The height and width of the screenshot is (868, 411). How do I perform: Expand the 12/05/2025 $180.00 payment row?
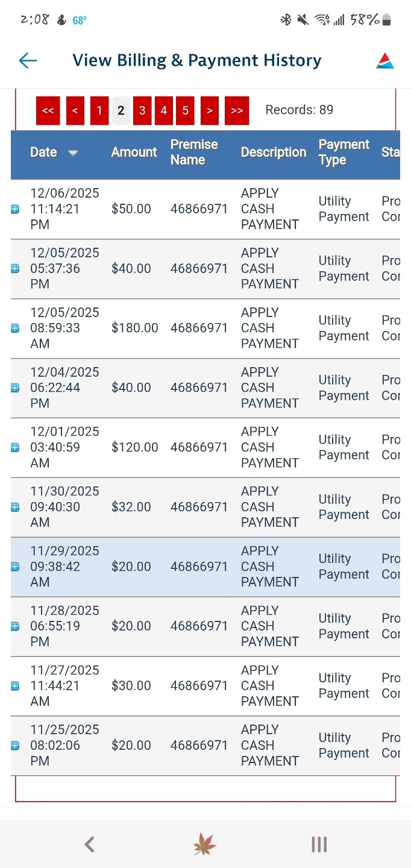coord(15,328)
